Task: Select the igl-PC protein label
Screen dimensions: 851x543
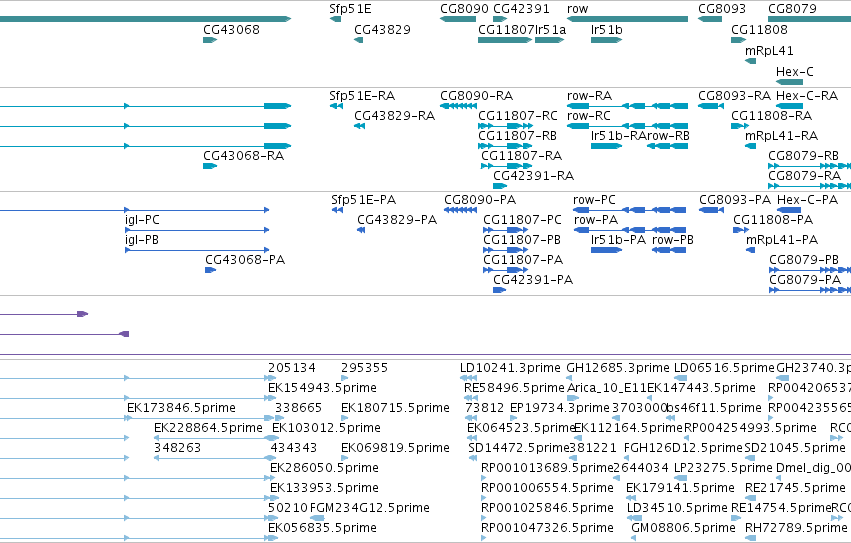Action: pos(142,220)
